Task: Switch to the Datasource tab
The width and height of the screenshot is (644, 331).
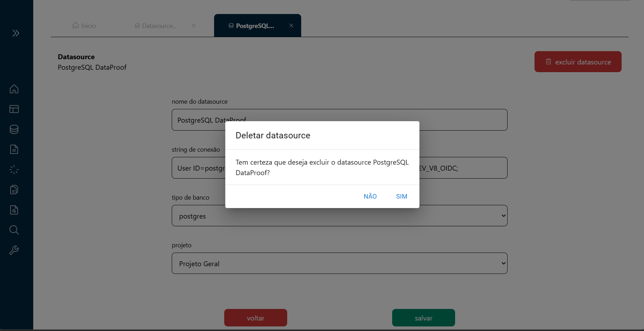Action: point(156,26)
